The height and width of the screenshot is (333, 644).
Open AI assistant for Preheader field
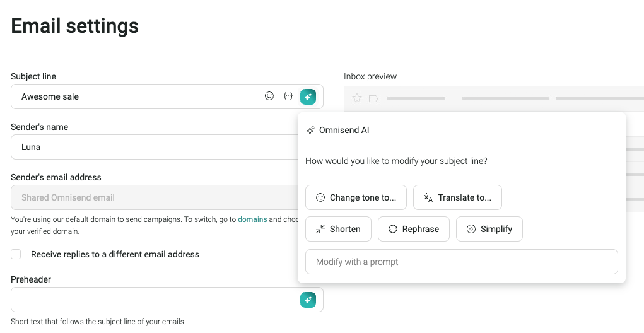pos(308,300)
